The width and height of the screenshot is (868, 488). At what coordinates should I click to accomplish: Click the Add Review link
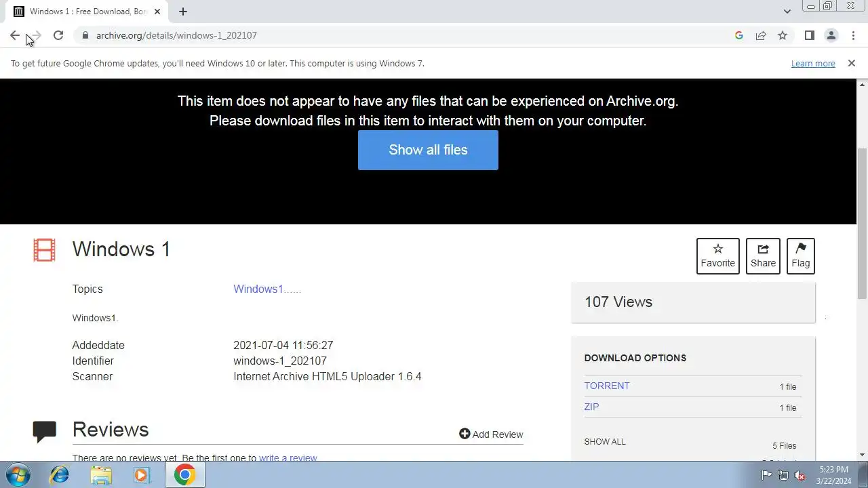491,434
